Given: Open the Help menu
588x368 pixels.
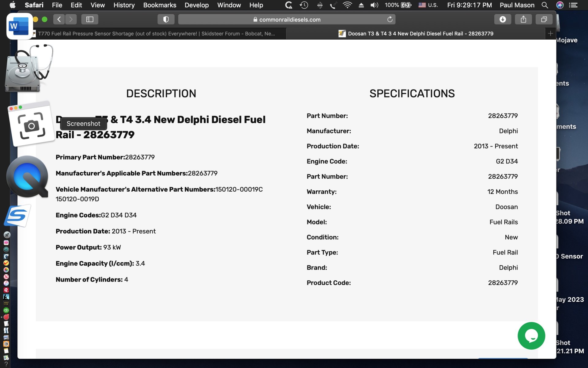Looking at the screenshot, I should coord(256,5).
